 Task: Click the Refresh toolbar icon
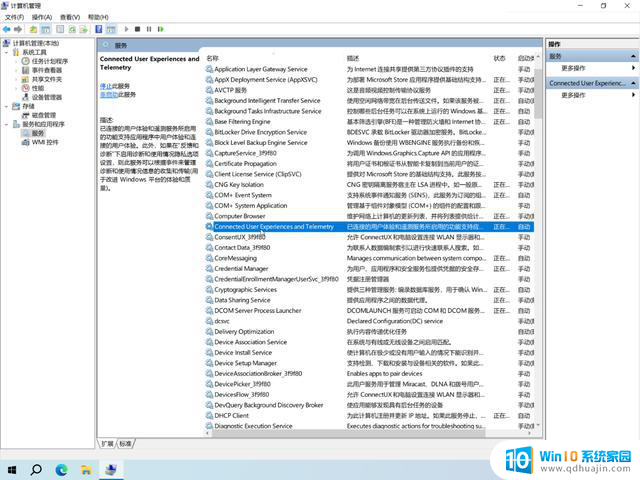[x=72, y=29]
